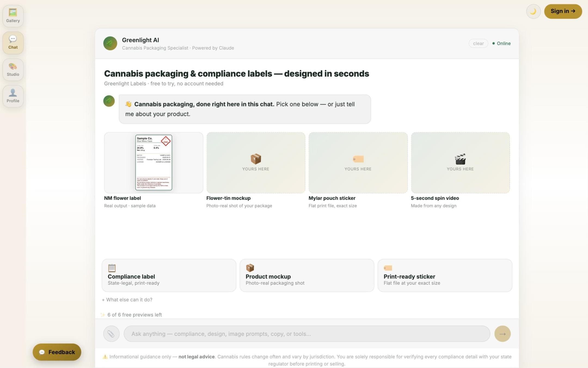This screenshot has height=368, width=588.
Task: Click the tag icon on Print-ready sticker card
Action: point(388,268)
